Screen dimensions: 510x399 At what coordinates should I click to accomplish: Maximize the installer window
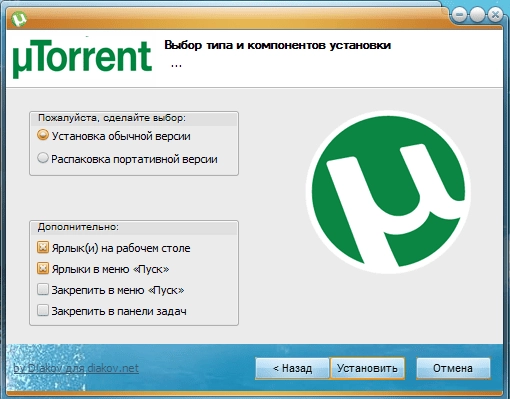coord(477,15)
